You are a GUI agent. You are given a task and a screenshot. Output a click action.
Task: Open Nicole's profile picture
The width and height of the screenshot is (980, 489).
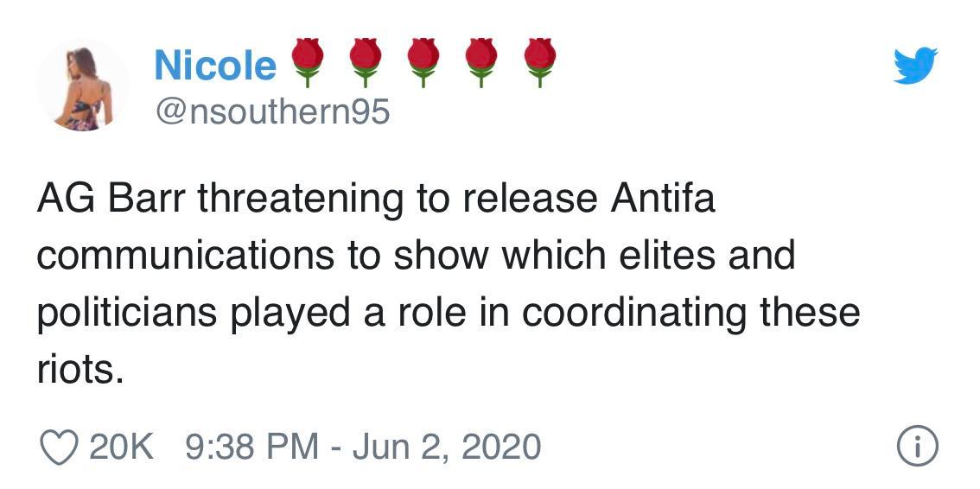click(83, 86)
